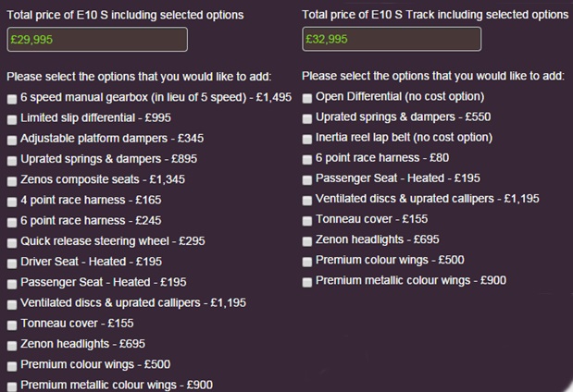The height and width of the screenshot is (392, 573).
Task: Add Zenos composite seats option
Action: 11,180
